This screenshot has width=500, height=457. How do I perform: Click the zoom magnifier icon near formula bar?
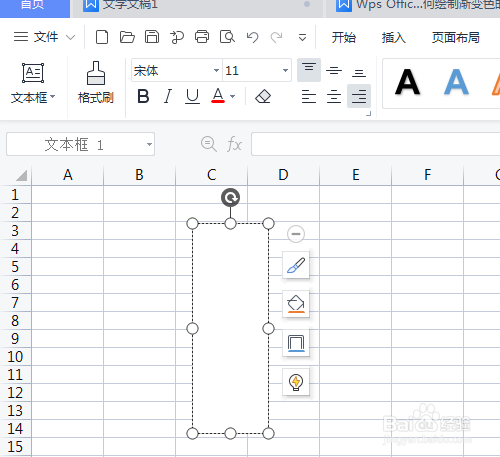click(209, 144)
